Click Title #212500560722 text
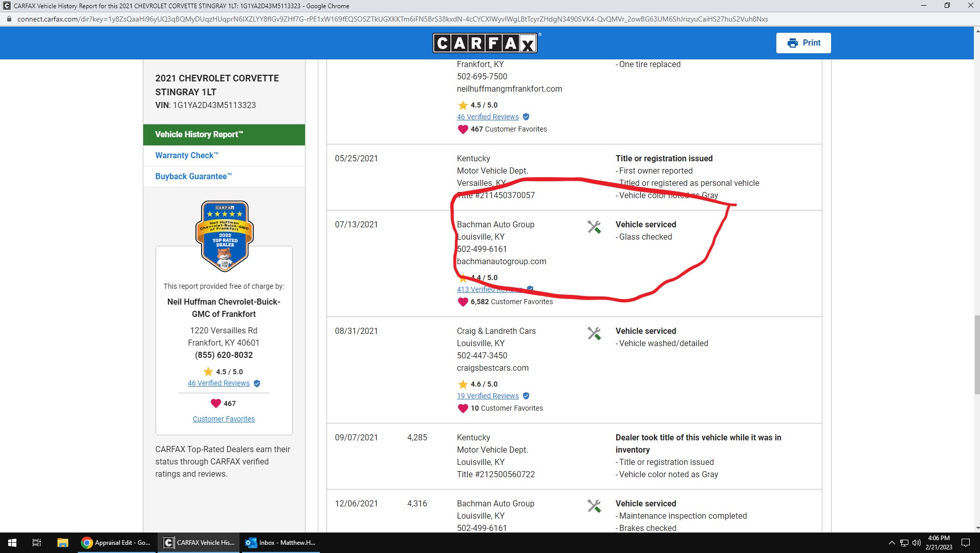Screen dimensions: 980x553 [x=496, y=475]
